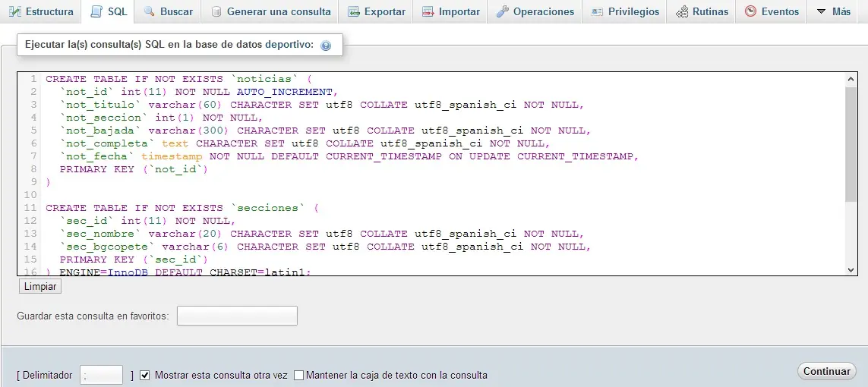Screen dimensions: 868x387
Task: Click the `sec_nombre` column name
Action: click(x=100, y=234)
